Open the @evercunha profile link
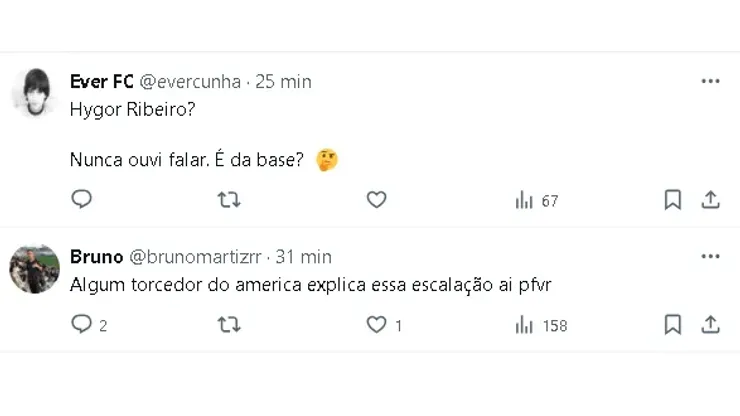 click(x=191, y=81)
